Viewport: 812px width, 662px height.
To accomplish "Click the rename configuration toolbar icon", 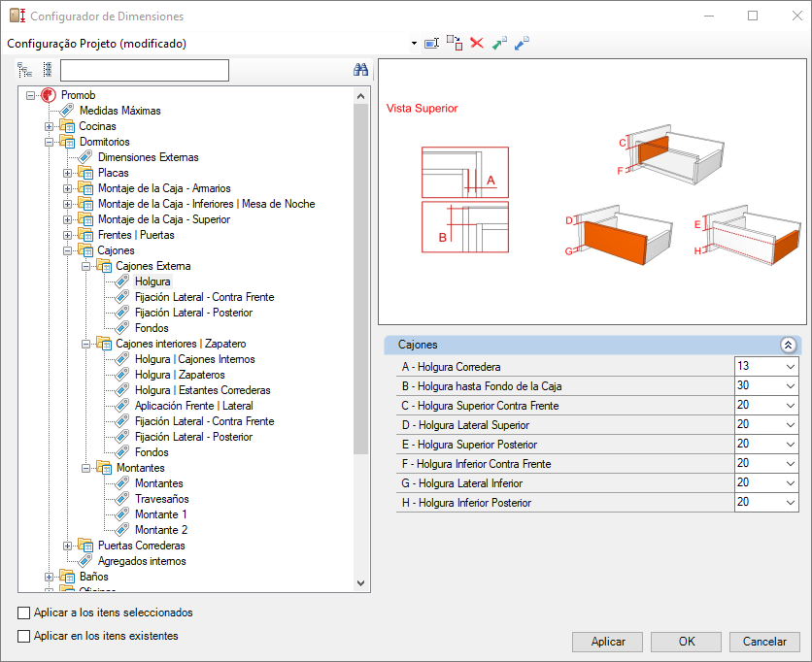I will 431,43.
